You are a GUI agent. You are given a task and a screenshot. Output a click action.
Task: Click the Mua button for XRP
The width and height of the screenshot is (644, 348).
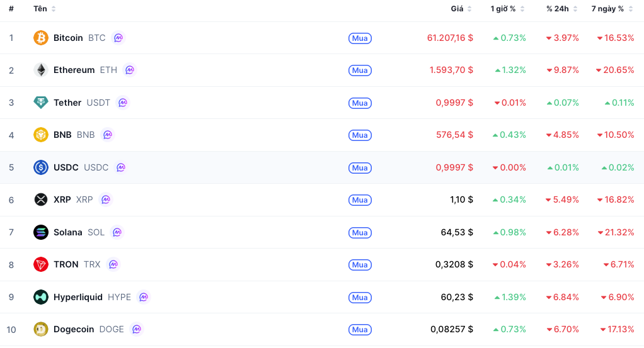coord(360,200)
